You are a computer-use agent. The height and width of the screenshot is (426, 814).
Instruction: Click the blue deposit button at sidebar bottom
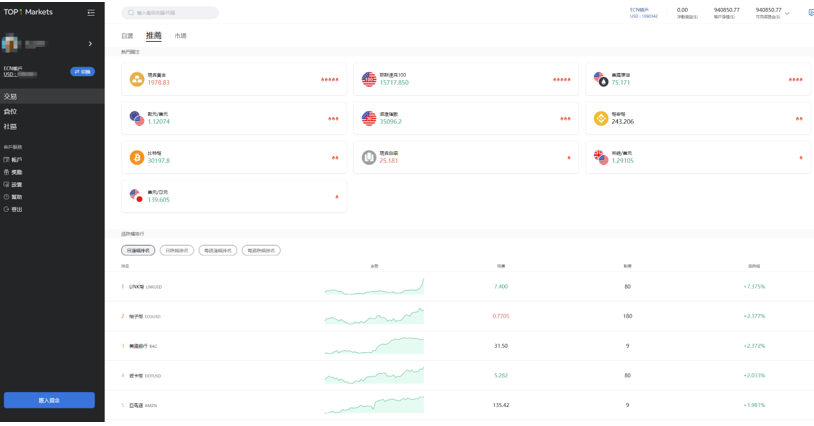[50, 400]
